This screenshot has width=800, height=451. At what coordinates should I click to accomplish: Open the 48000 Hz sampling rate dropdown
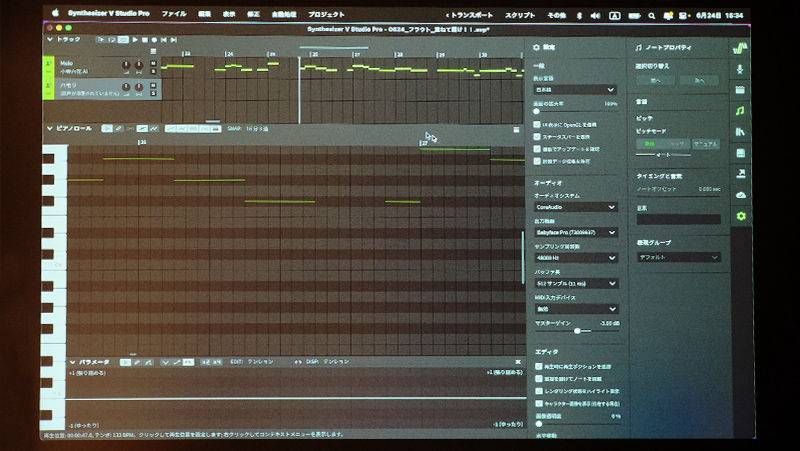(575, 258)
